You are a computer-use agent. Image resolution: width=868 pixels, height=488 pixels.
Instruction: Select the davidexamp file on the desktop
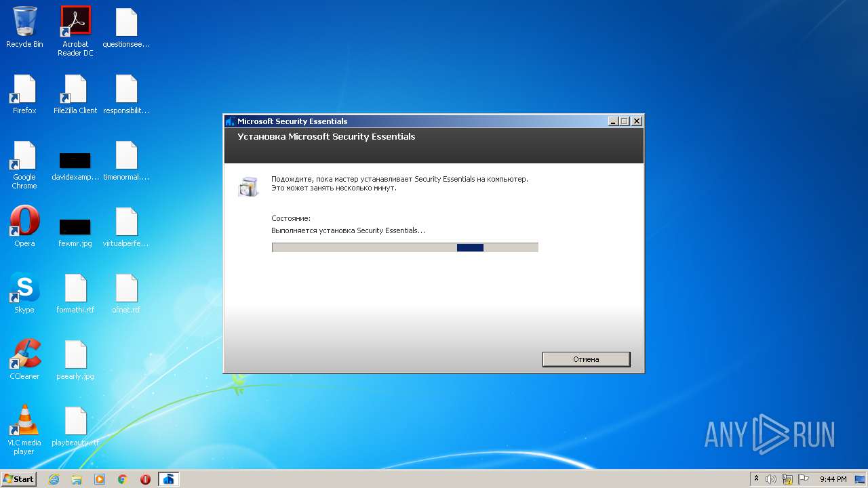[x=75, y=166]
